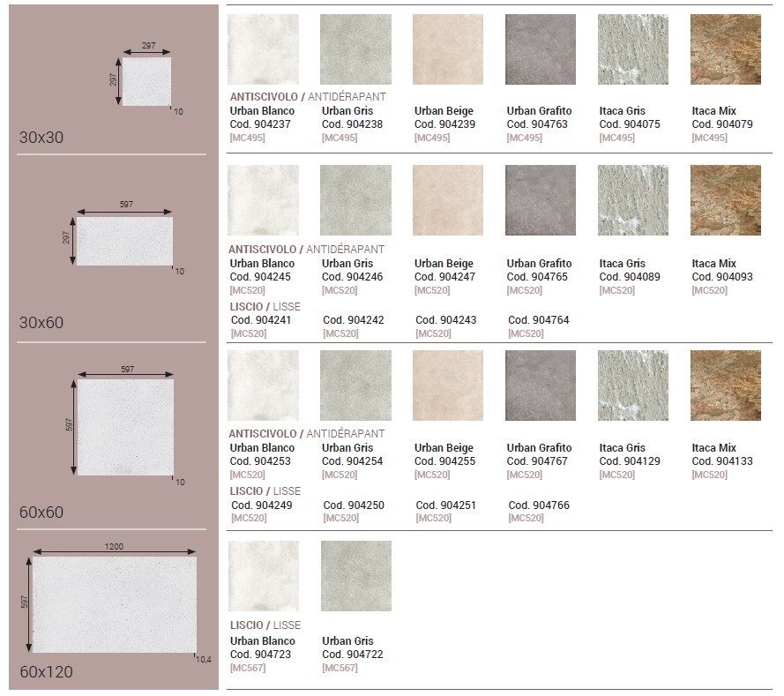Image resolution: width=784 pixels, height=696 pixels.
Task: Click the Urban Gris thumbnail in 60x60 row
Action: point(355,385)
